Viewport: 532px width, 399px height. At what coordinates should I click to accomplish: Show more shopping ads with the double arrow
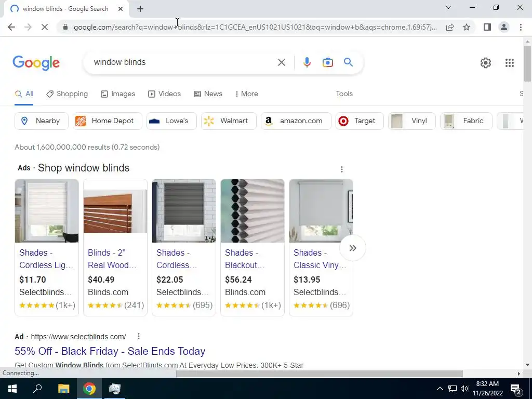pyautogui.click(x=353, y=248)
